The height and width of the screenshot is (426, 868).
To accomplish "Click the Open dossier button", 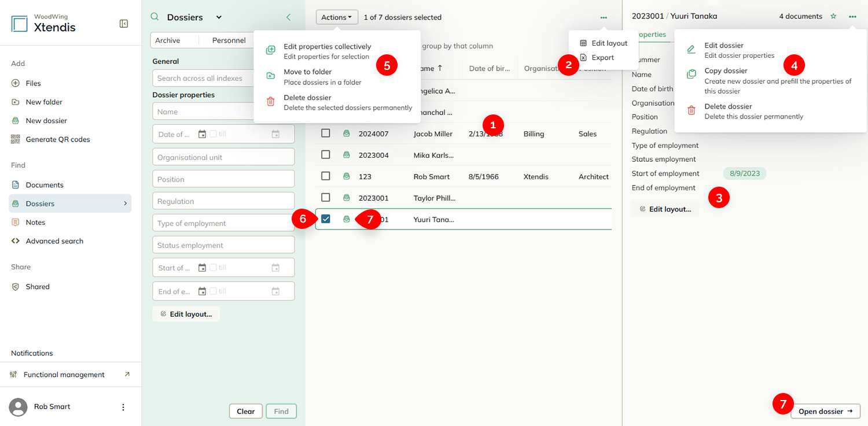I will 826,412.
